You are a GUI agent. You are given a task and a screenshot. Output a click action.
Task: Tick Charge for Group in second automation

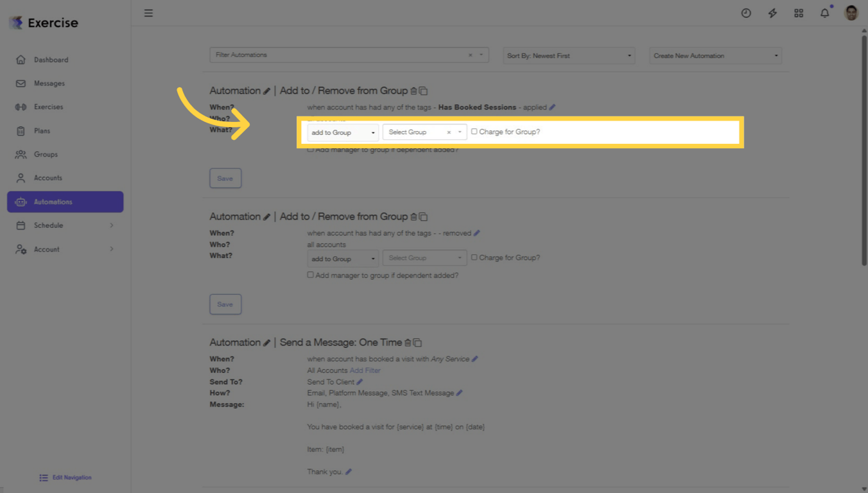[x=475, y=257]
